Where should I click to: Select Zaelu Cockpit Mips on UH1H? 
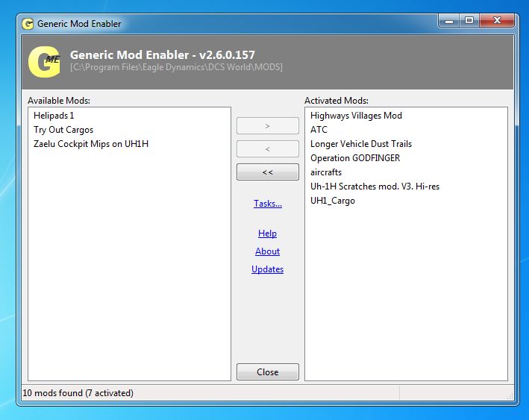[x=91, y=144]
